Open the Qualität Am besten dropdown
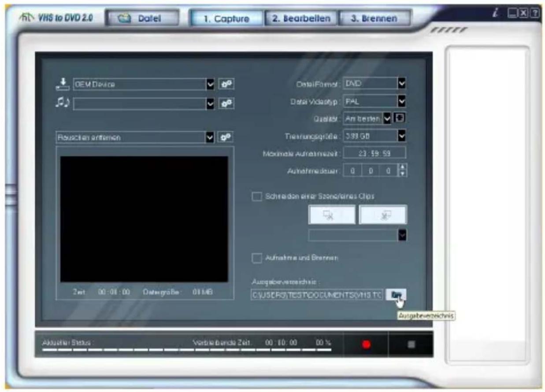545x392 pixels. coord(386,118)
